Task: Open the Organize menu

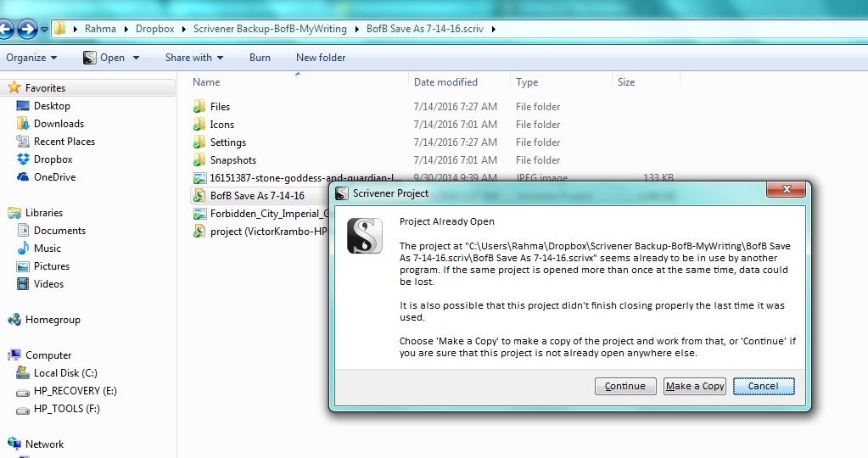Action: 31,58
